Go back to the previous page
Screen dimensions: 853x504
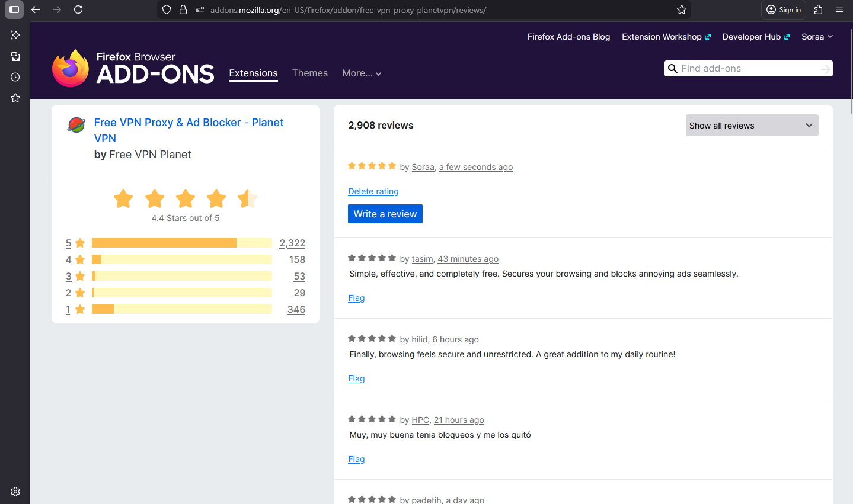tap(36, 9)
